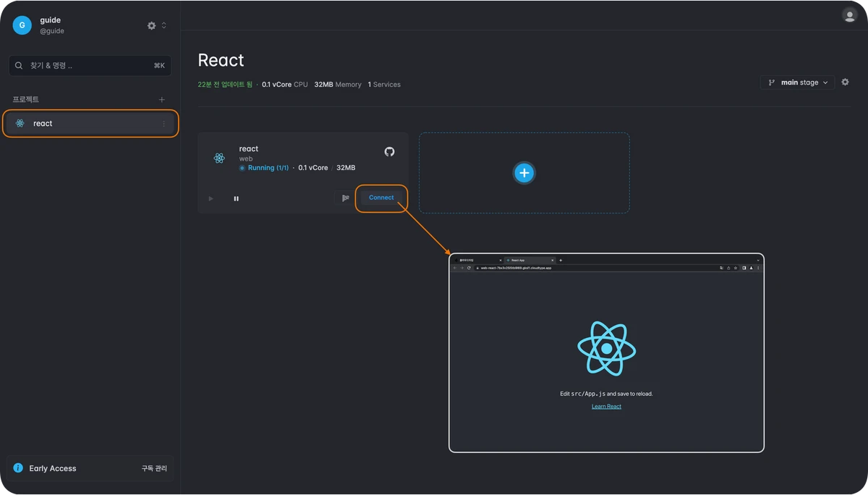
Task: Click reload icon in browser preview
Action: pos(469,268)
